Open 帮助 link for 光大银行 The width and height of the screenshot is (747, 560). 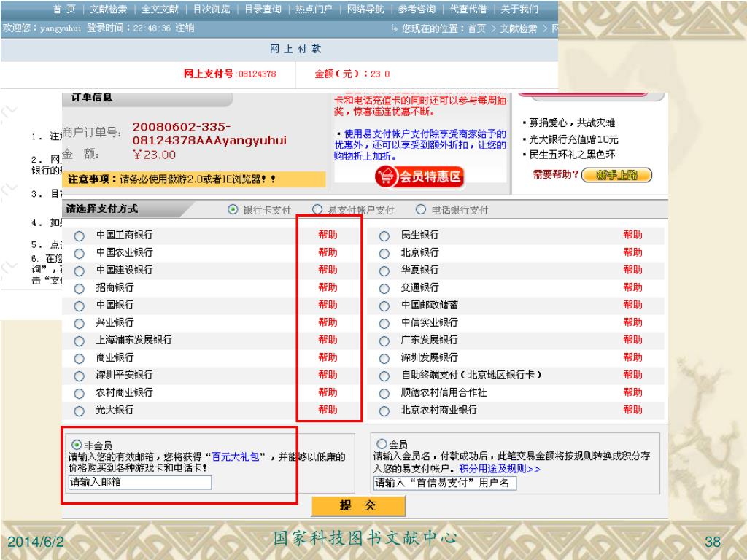point(328,410)
